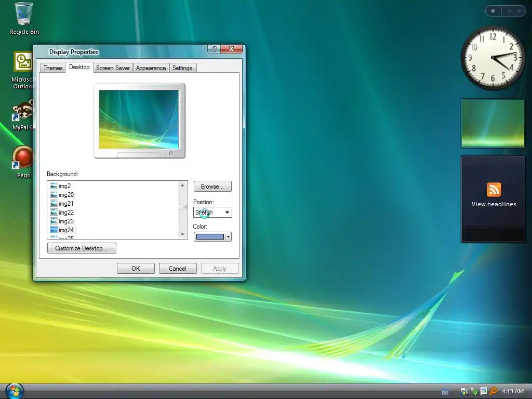Close the Display Properties dialog
This screenshot has width=532, height=399.
[231, 49]
